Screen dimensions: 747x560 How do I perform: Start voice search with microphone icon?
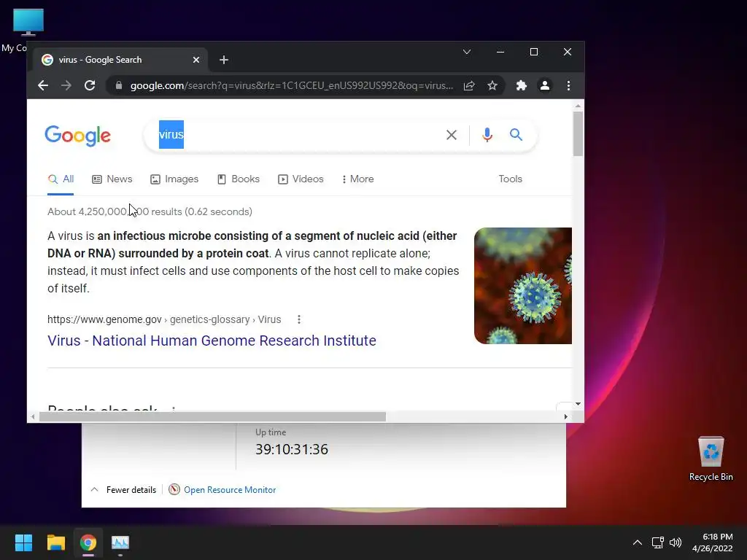point(487,135)
